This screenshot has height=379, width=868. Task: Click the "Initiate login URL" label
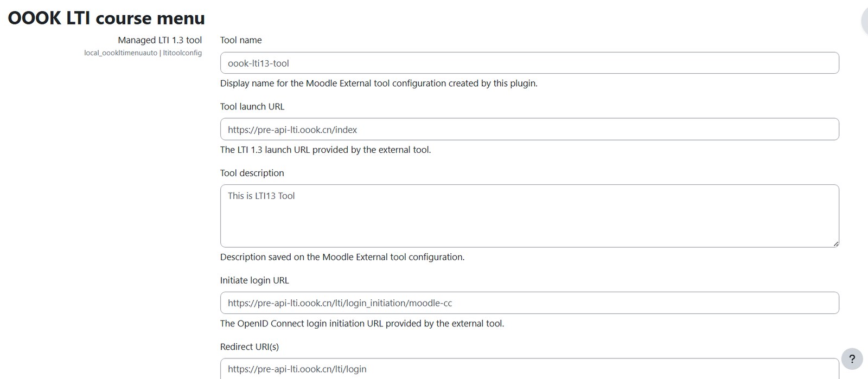pos(254,280)
